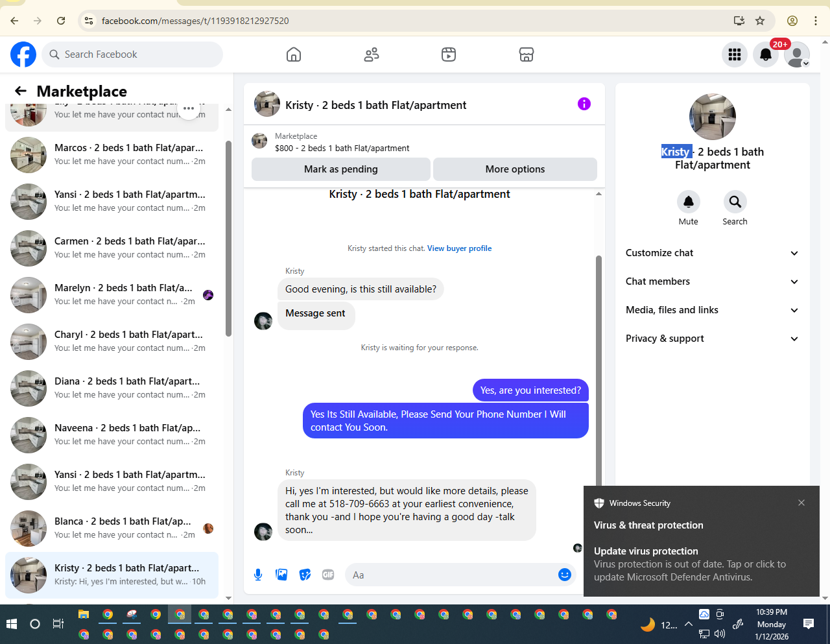Screen dimensions: 830x644
Task: View site information icon in address bar
Action: pos(89,21)
